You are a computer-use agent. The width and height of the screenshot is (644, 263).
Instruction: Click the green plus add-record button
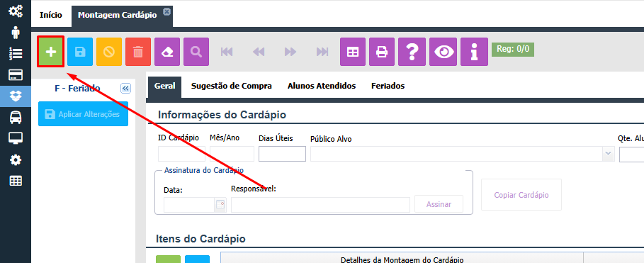coord(51,52)
